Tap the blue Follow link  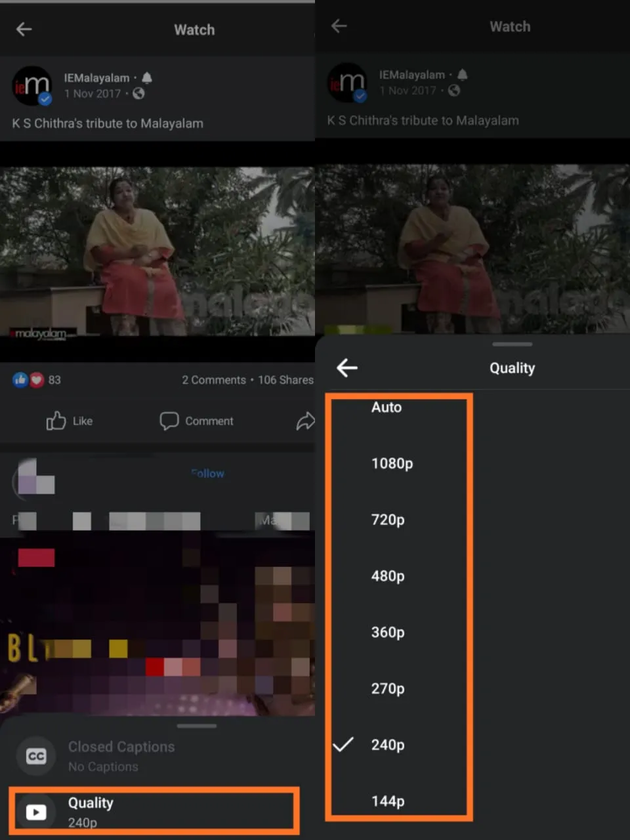click(207, 473)
